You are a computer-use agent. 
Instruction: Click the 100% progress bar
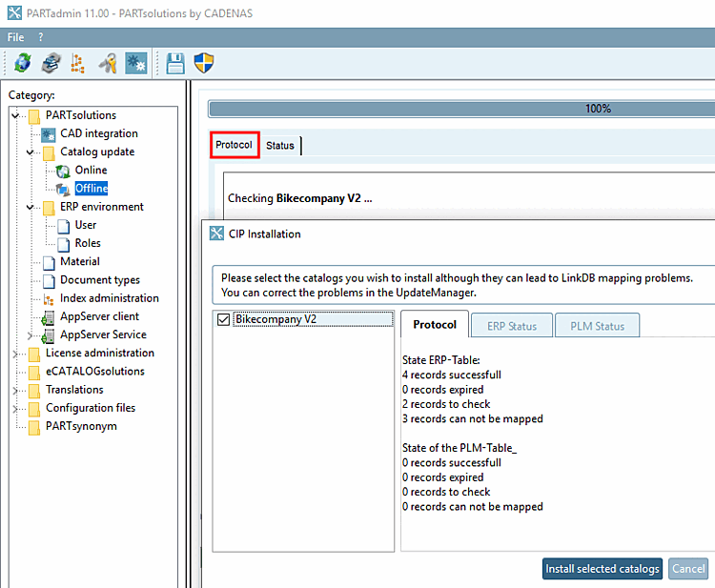click(x=461, y=109)
